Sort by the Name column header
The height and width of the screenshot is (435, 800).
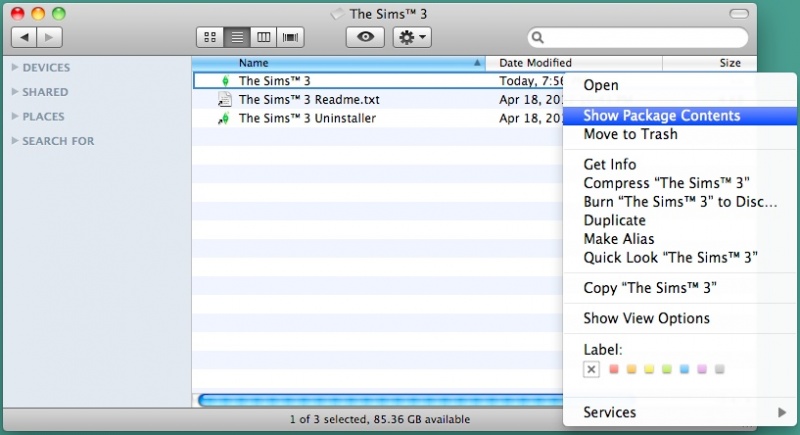click(x=338, y=63)
